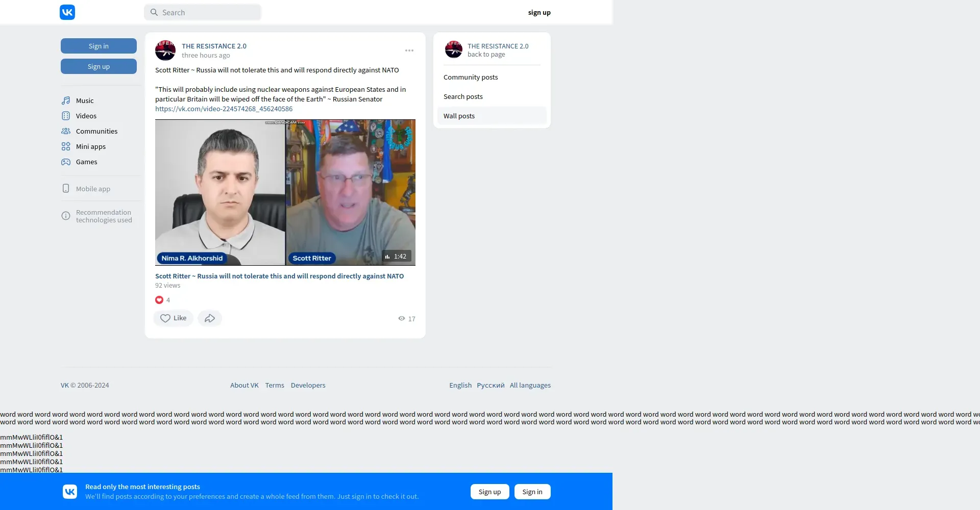Open the Games controller icon
Image resolution: width=980 pixels, height=510 pixels.
pyautogui.click(x=66, y=162)
